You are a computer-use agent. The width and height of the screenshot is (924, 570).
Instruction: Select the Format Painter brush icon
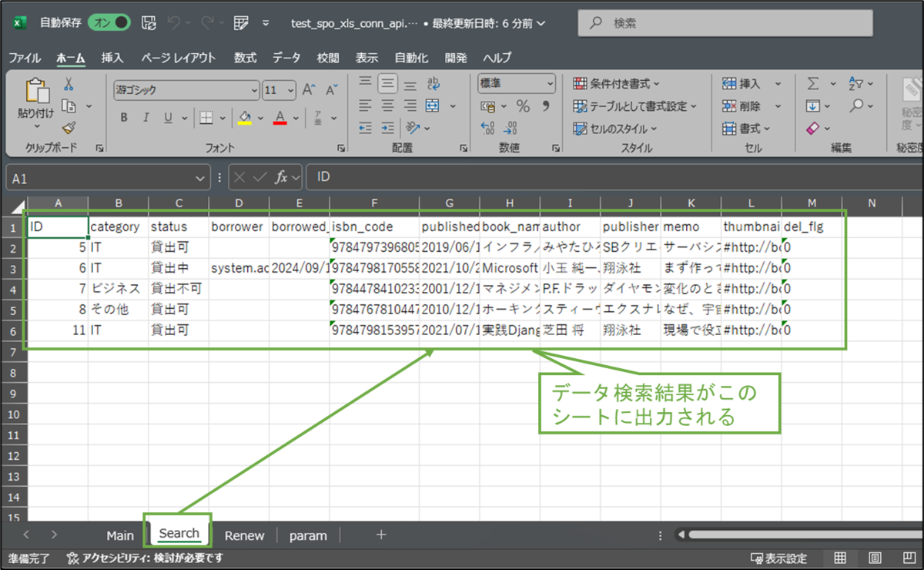point(69,128)
